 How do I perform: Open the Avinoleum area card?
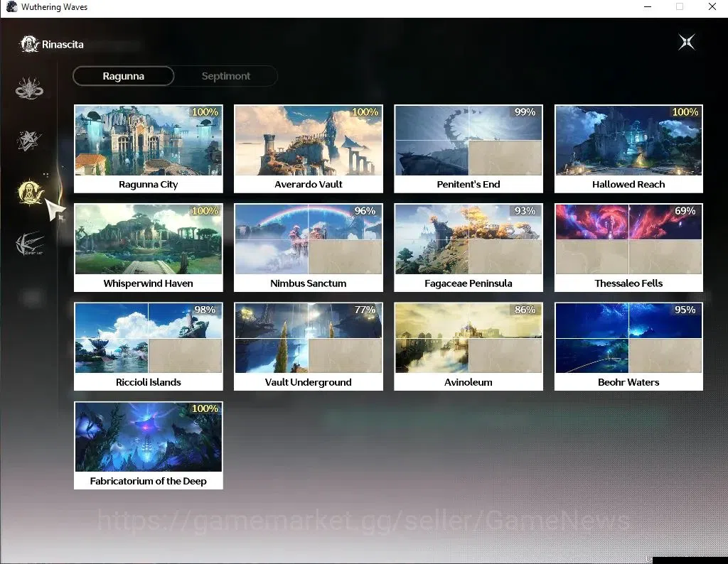click(469, 347)
